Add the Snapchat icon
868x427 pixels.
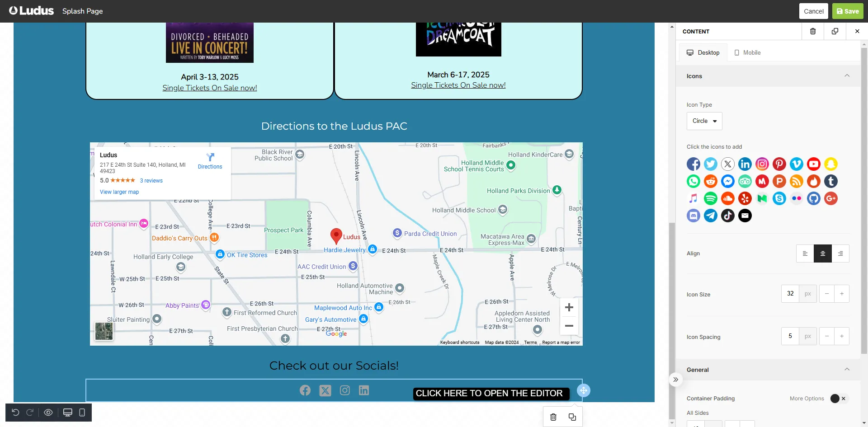831,164
